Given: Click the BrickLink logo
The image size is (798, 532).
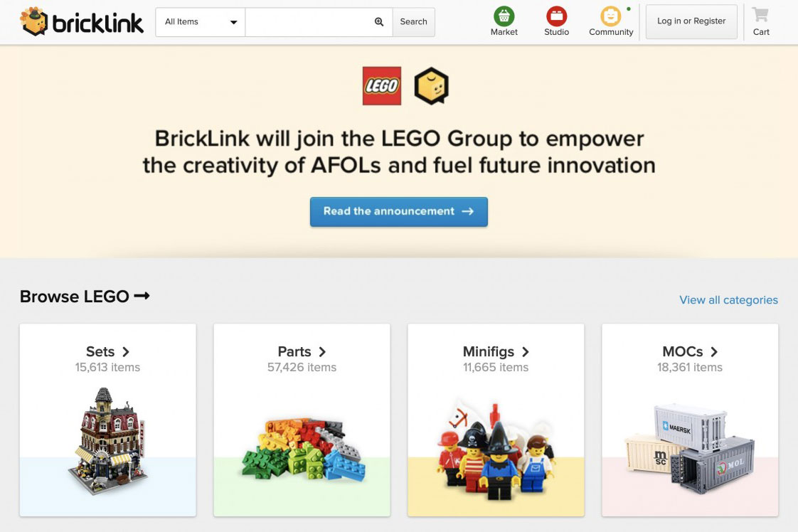Looking at the screenshot, I should (82, 22).
